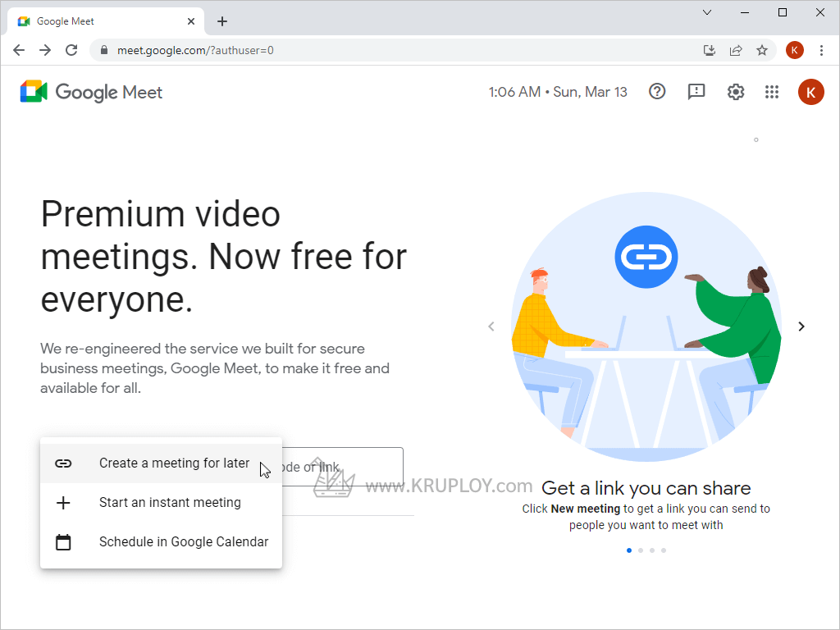Go to the second carousel page dot
This screenshot has width=840, height=630.
[641, 550]
